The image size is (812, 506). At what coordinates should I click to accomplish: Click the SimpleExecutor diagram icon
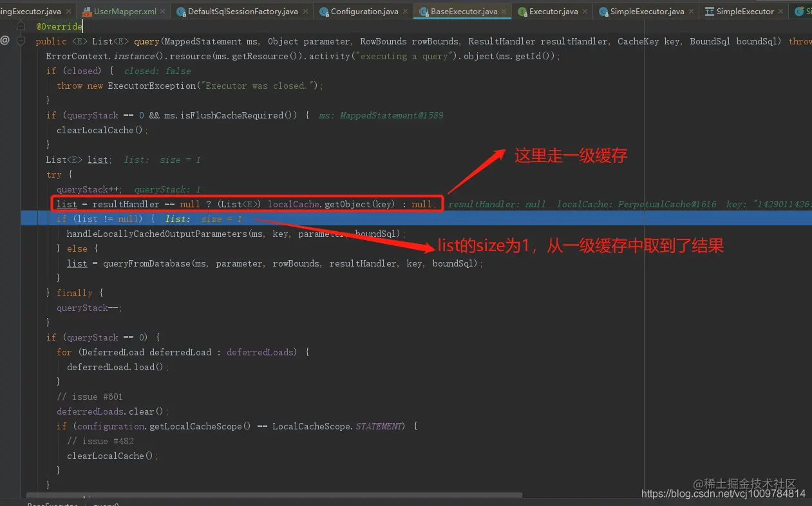pos(709,12)
